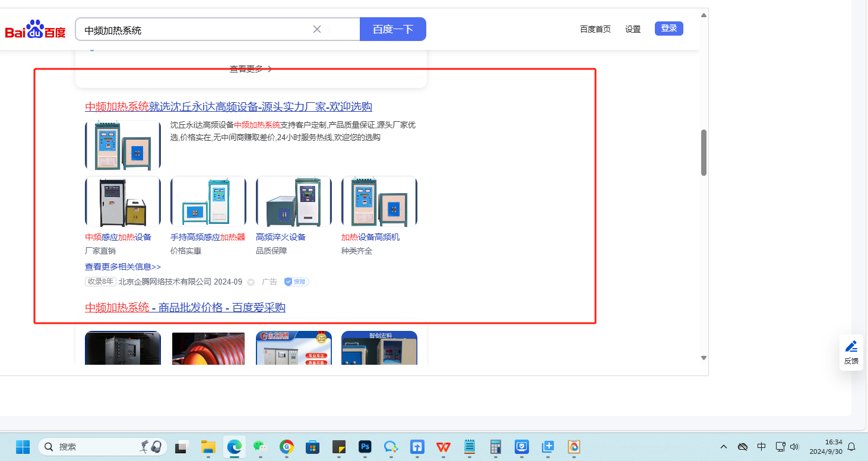Open the blue up-arrow app on the taskbar

(x=417, y=447)
